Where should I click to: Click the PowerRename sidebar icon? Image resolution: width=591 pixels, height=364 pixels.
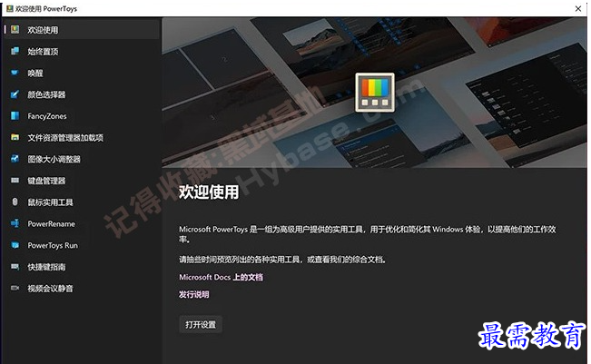coord(15,223)
